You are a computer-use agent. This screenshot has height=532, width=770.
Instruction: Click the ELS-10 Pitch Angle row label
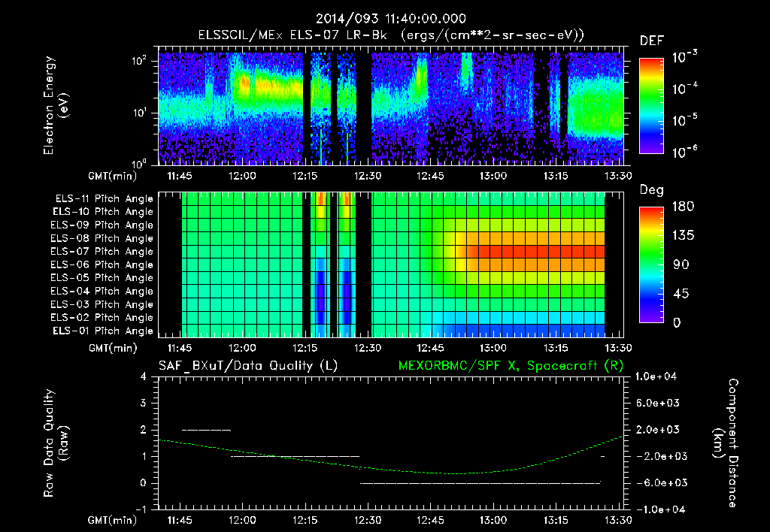click(103, 212)
